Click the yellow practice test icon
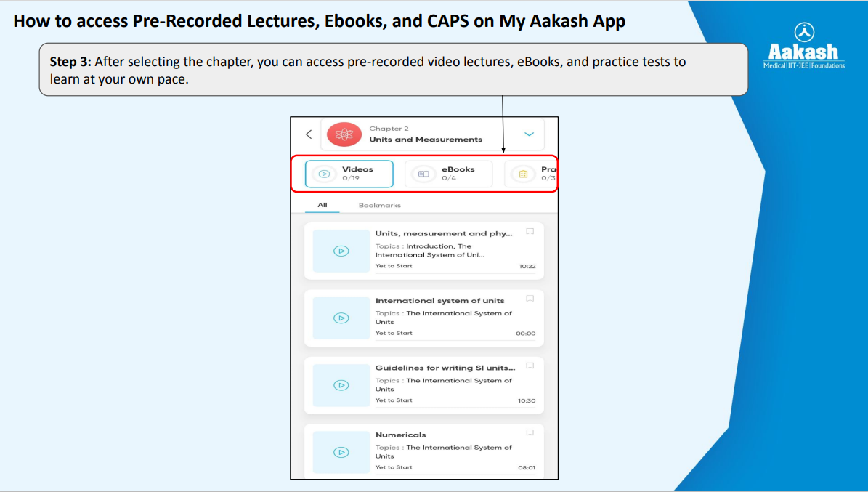Viewport: 868px width, 492px height. [523, 174]
